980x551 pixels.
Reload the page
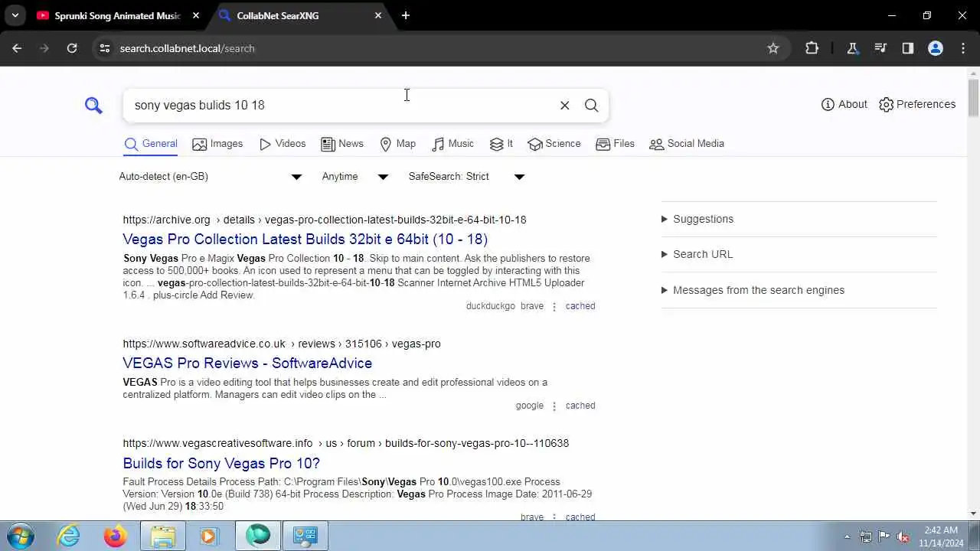(72, 48)
